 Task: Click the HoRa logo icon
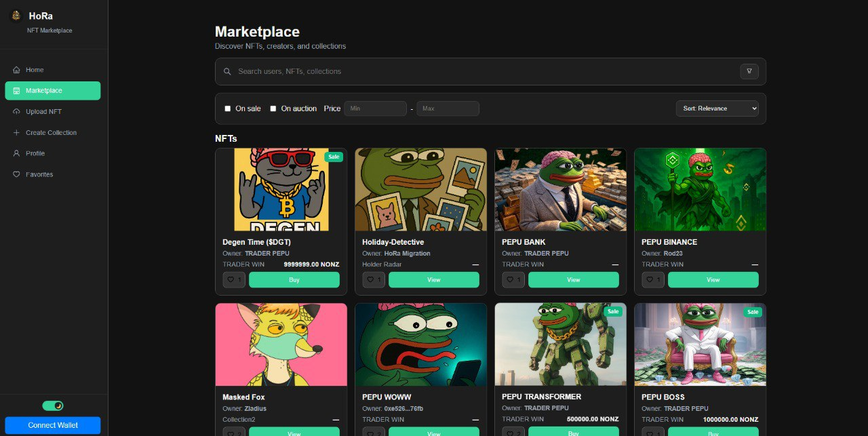point(16,16)
